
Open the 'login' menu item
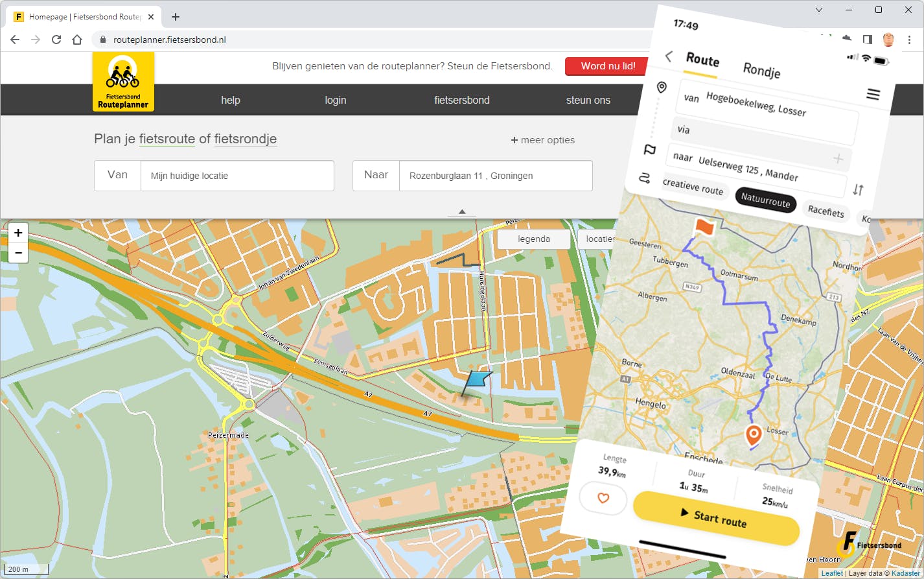coord(336,100)
